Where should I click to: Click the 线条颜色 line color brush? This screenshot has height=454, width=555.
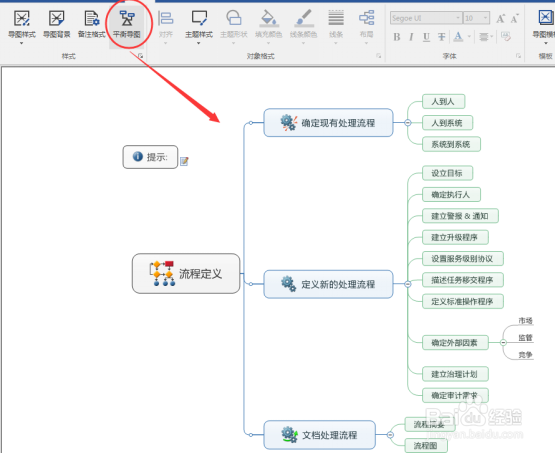click(x=304, y=18)
